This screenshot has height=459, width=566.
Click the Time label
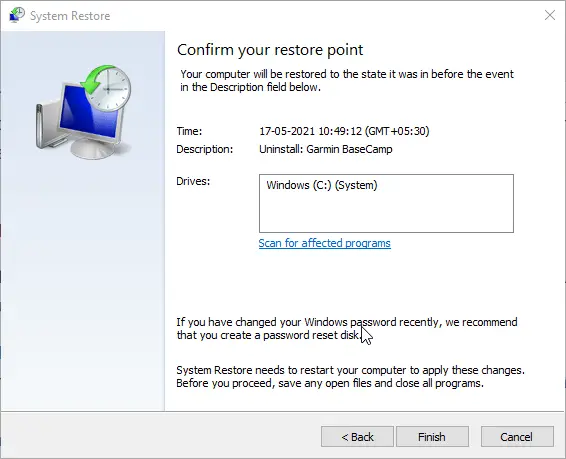point(189,131)
